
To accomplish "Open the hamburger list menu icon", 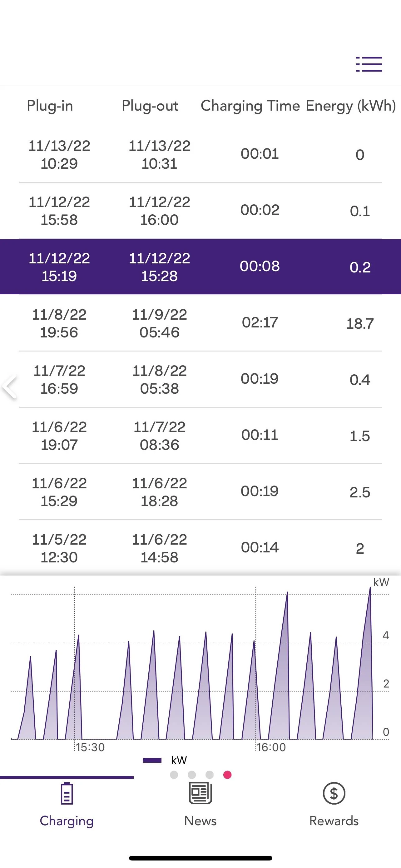I will 369,64.
